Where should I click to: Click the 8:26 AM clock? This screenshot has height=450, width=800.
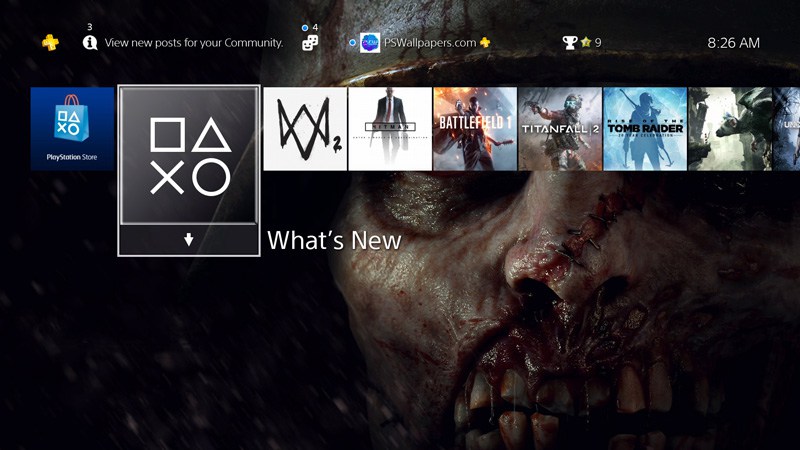pos(733,43)
